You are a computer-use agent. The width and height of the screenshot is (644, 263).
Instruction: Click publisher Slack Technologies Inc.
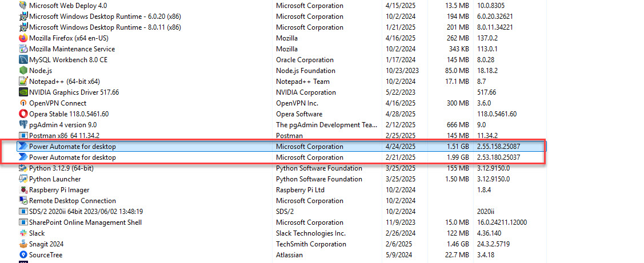tap(311, 233)
